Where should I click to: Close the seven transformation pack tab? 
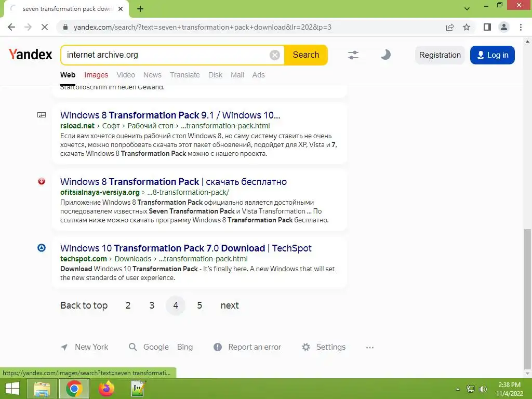click(x=121, y=9)
